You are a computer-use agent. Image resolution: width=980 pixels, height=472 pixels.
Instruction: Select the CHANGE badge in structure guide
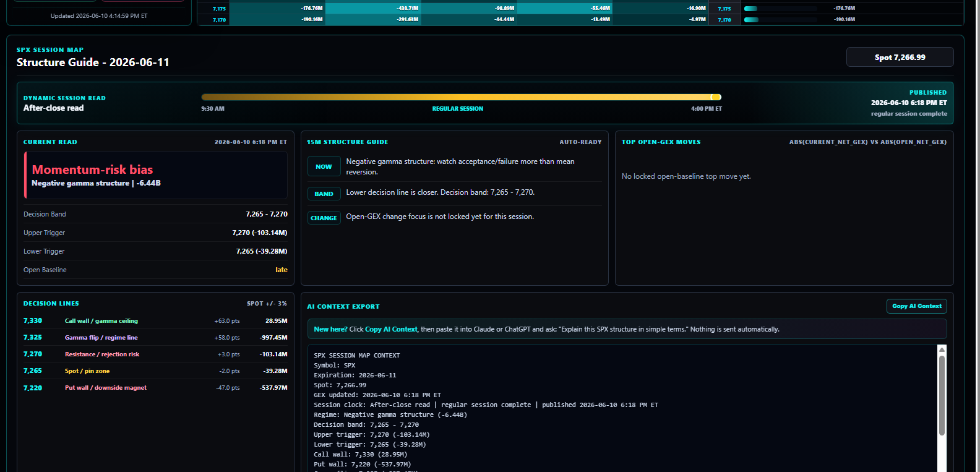324,218
